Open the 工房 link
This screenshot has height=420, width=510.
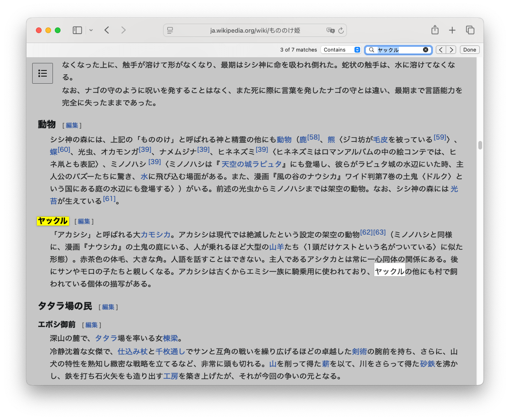[x=171, y=376]
